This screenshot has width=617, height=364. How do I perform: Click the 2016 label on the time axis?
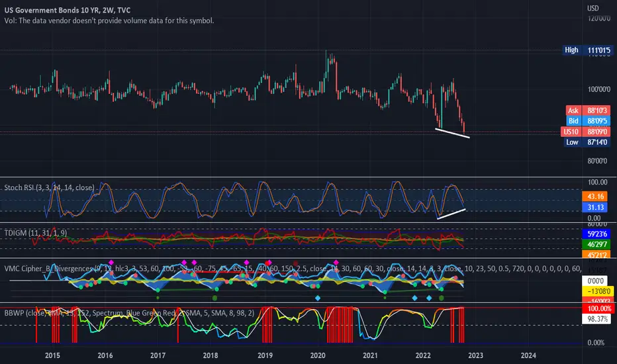(x=105, y=355)
